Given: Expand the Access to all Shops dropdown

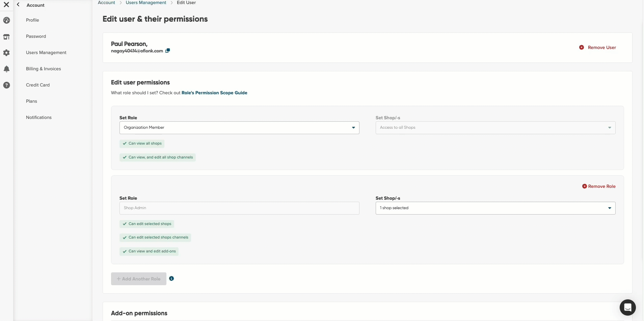Looking at the screenshot, I should [x=495, y=128].
